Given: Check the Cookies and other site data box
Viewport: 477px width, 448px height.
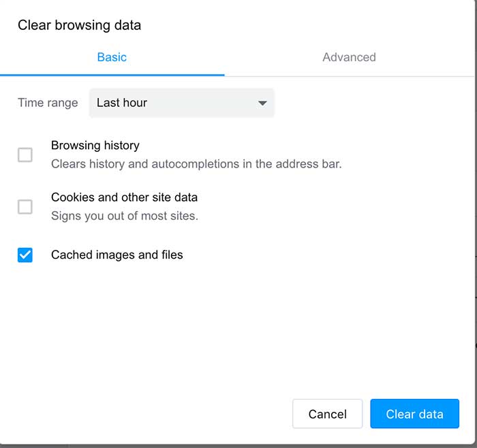Looking at the screenshot, I should [x=25, y=207].
